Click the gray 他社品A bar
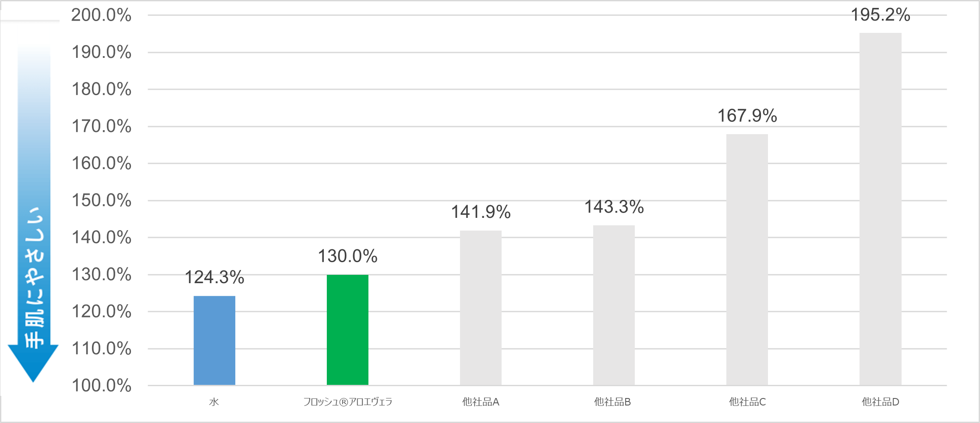 click(481, 308)
